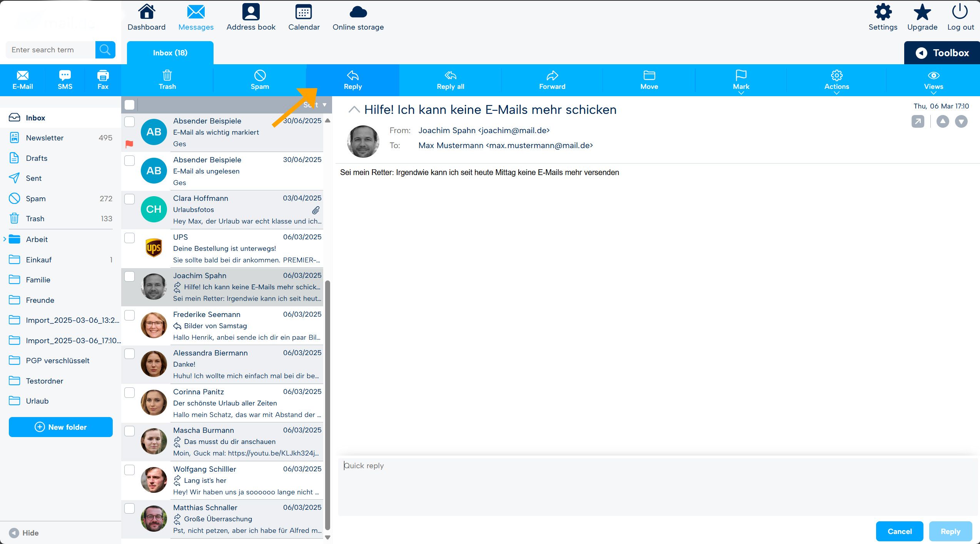The image size is (980, 544).
Task: Open the PGP verschlüsselt folder
Action: tap(60, 360)
